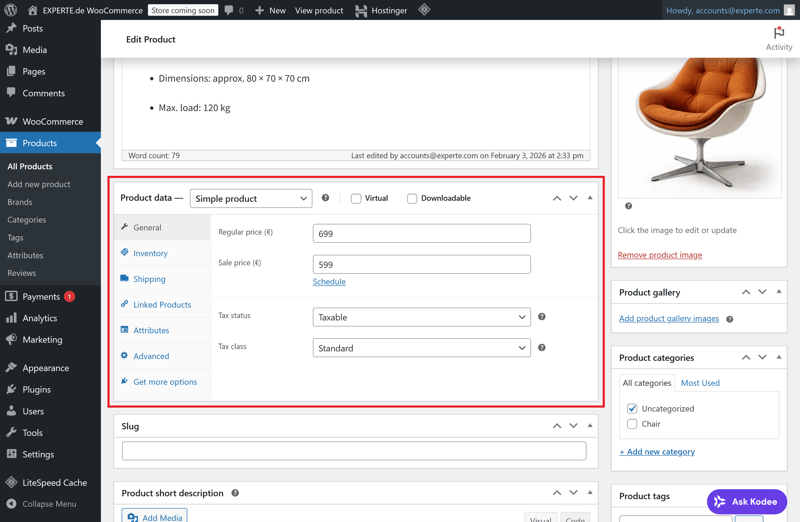Screen dimensions: 800x522
Task: Open the comments bubble icon in admin bar
Action: pos(229,10)
